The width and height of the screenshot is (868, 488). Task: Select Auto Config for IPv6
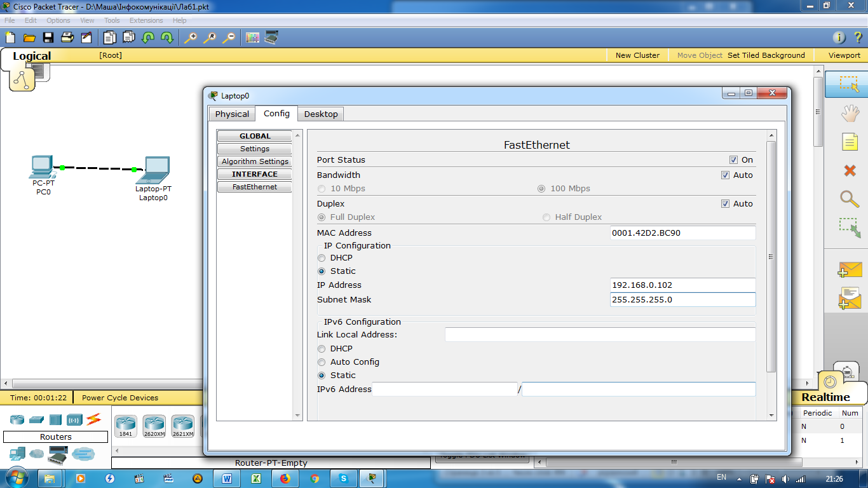click(322, 362)
